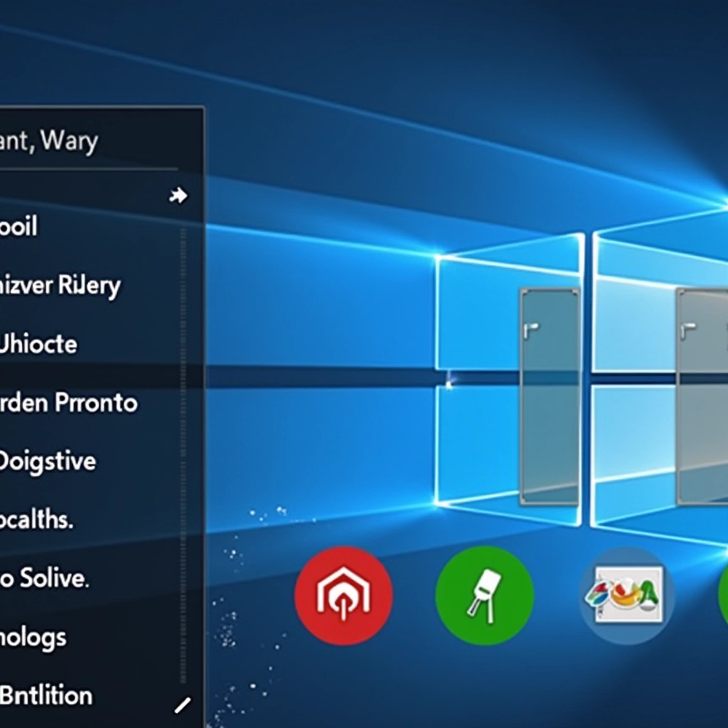Viewport: 728px width, 728px height.
Task: Select the 'ant, Wary' header entry
Action: tap(49, 141)
